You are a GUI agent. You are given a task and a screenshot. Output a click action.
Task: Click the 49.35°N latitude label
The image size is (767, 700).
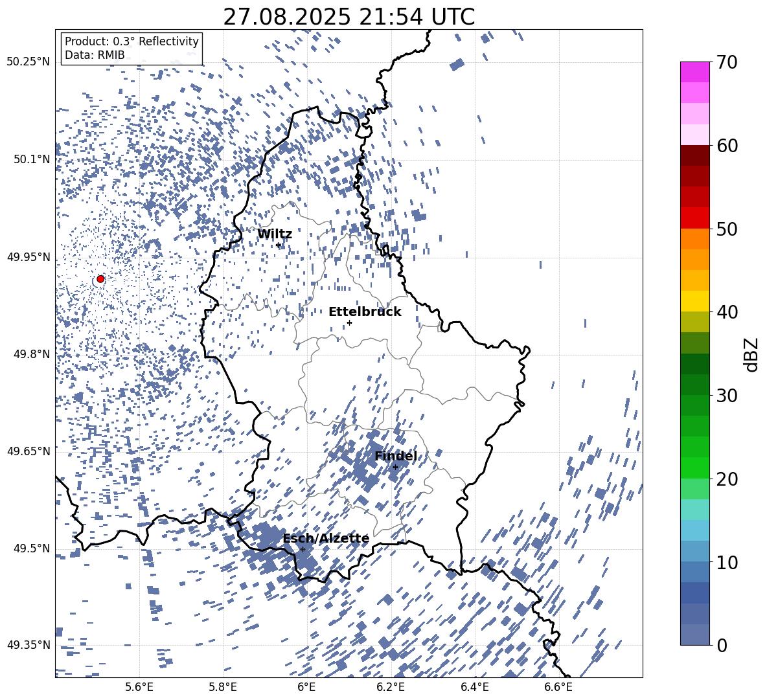[29, 645]
